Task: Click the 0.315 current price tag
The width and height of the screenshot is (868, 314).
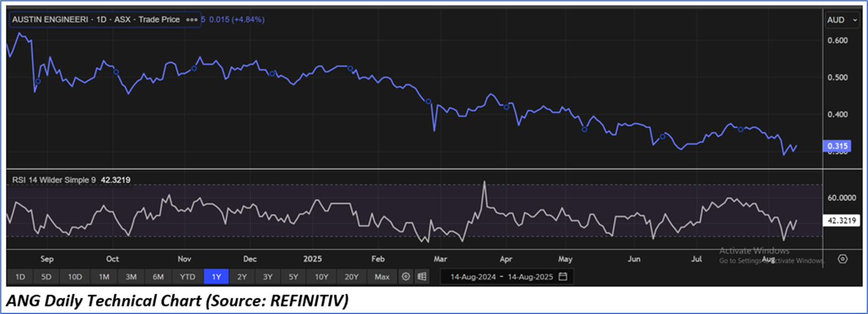Action: tap(837, 147)
